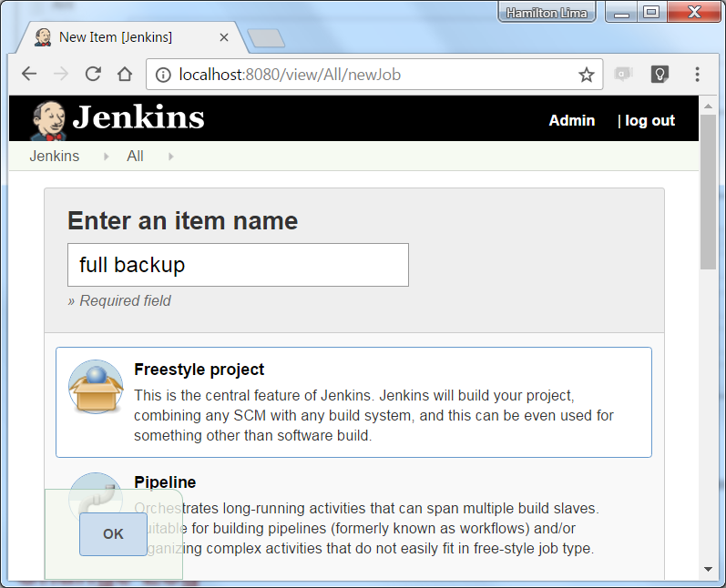
Task: Confirm with the OK button
Action: coord(113,534)
